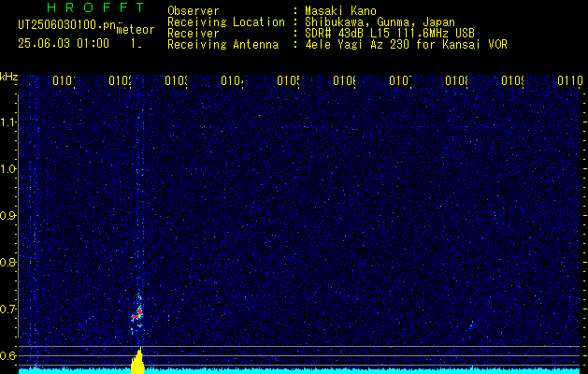
Task: Click the 0102 time marker
Action: point(120,80)
